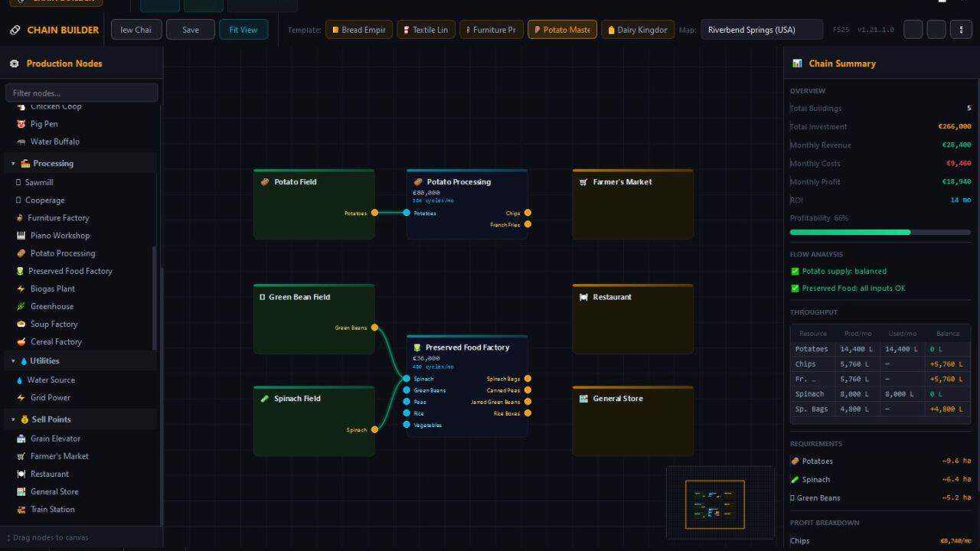This screenshot has width=980, height=551.
Task: Select the Soup Factory icon
Action: point(21,324)
